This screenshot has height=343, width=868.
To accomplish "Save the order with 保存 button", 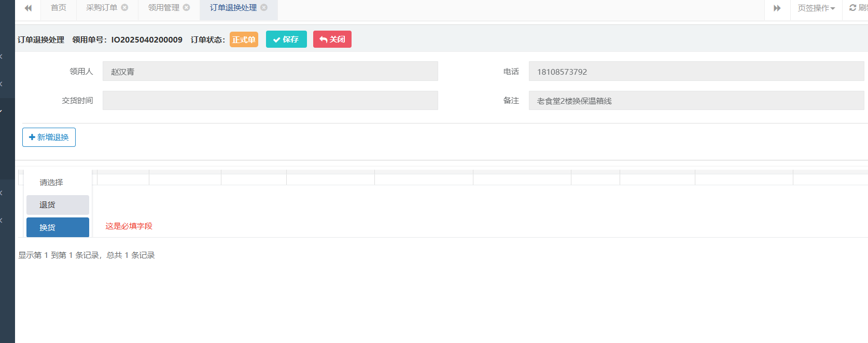I will [x=286, y=39].
